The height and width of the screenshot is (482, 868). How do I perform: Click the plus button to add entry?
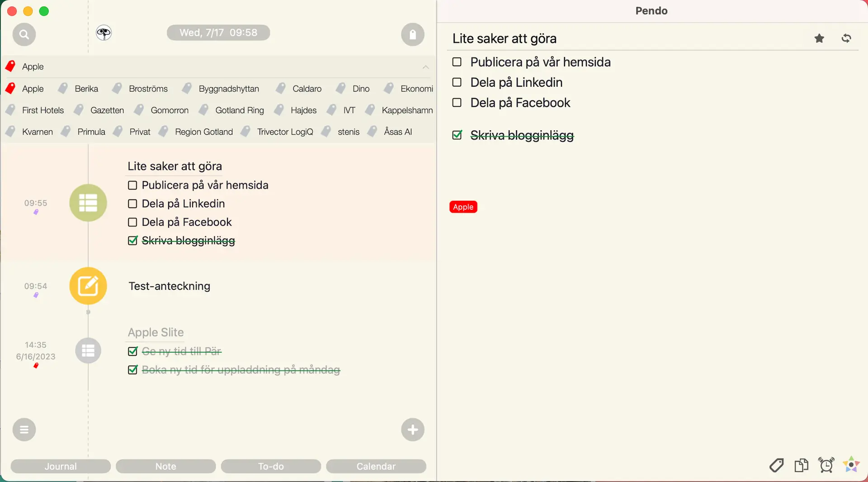tap(412, 430)
